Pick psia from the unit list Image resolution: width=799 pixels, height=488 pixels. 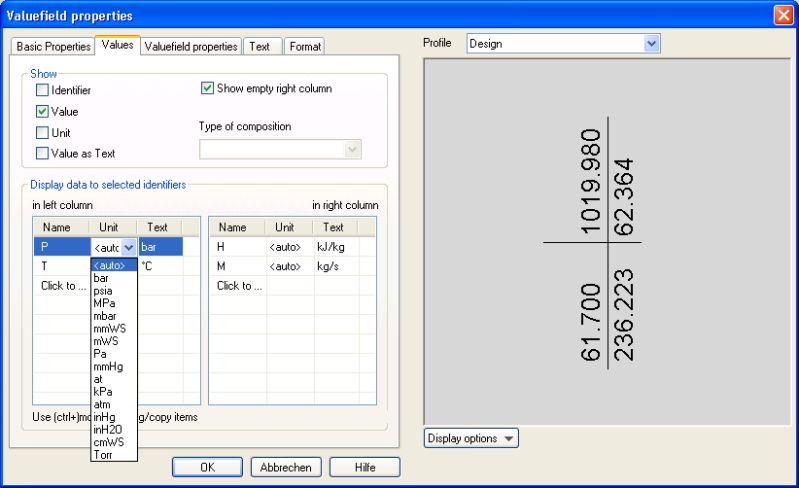click(x=114, y=291)
